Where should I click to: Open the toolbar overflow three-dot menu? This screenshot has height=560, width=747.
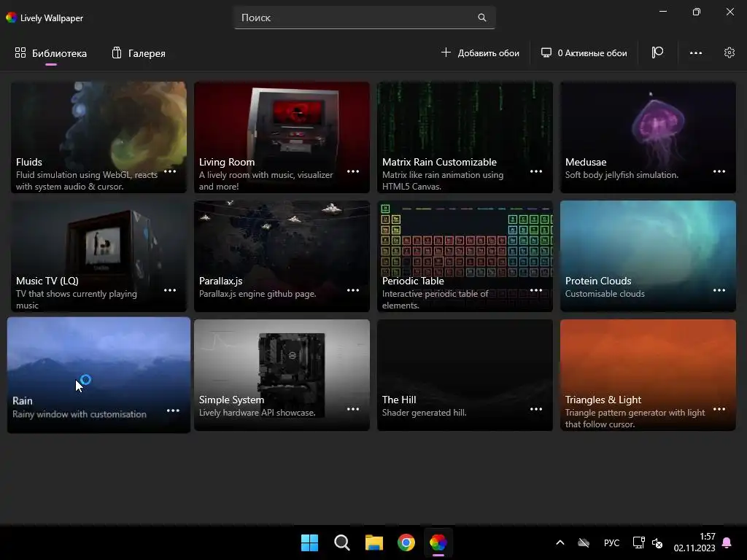(695, 52)
